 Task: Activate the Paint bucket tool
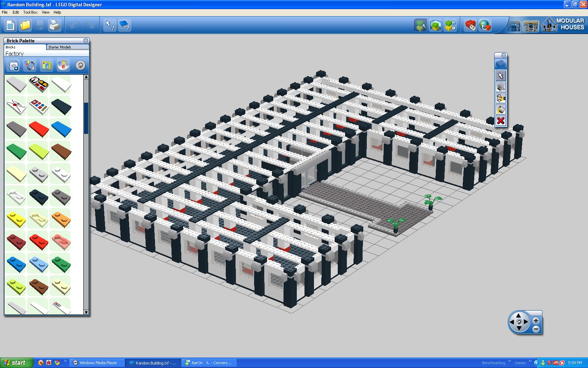[x=501, y=109]
